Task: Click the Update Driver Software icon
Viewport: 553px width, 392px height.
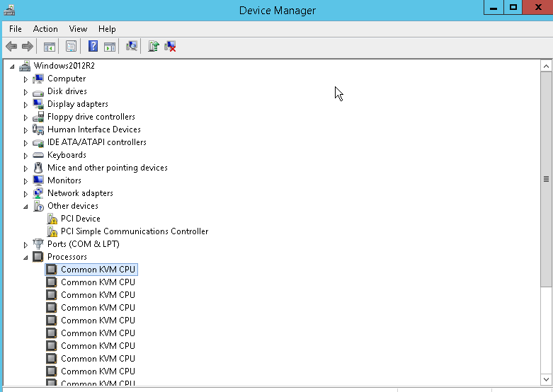Action: click(154, 46)
